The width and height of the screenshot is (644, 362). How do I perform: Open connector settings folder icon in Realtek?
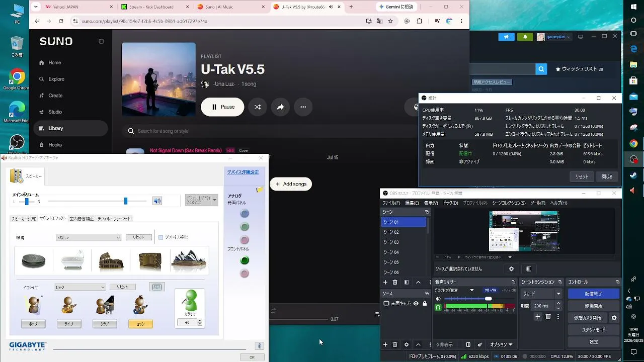(260, 190)
